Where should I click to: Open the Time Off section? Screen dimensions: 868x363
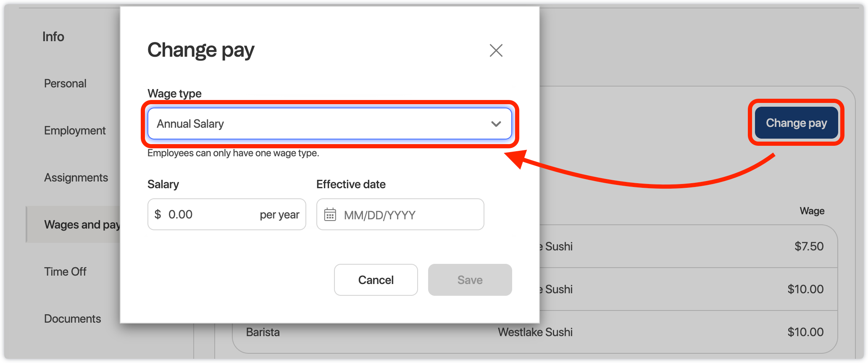65,272
